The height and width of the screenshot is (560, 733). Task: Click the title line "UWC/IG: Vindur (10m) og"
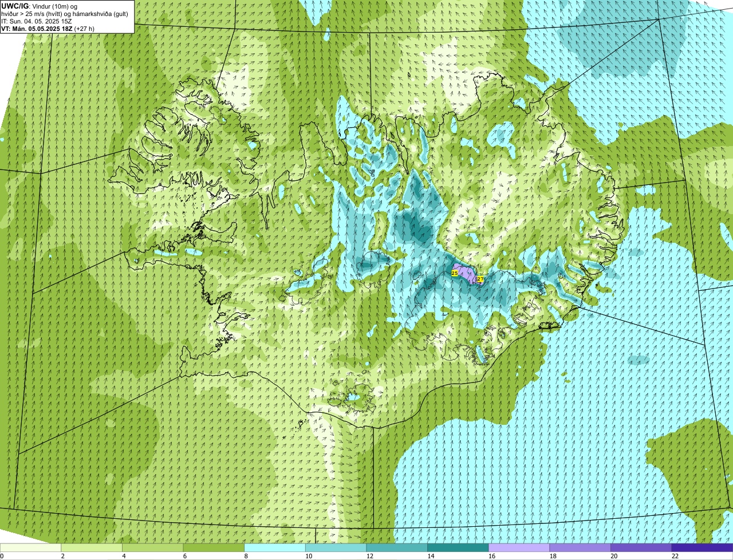coord(40,6)
